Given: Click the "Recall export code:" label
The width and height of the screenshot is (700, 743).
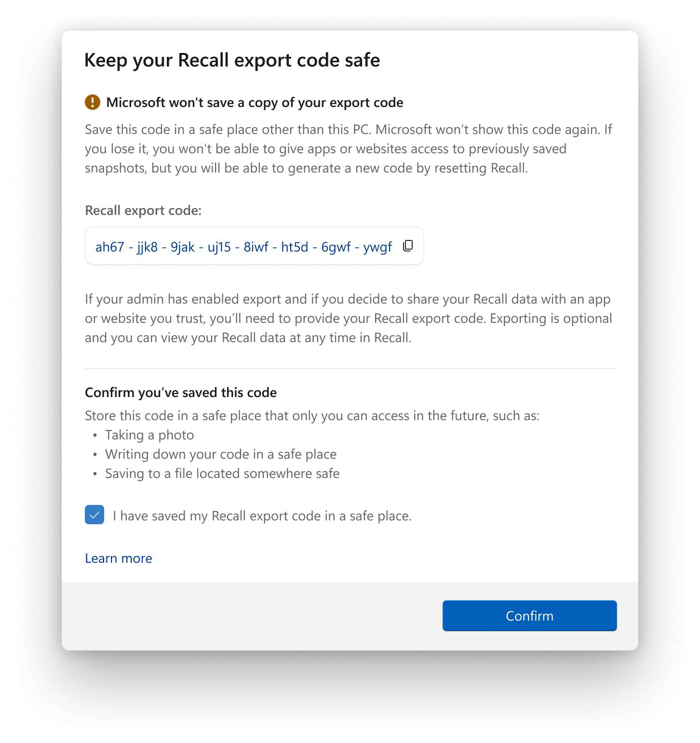Looking at the screenshot, I should [x=143, y=211].
